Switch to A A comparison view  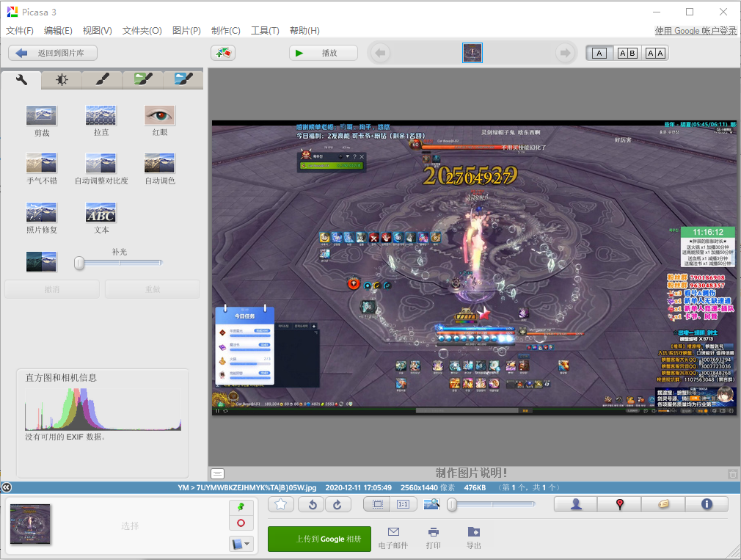655,53
